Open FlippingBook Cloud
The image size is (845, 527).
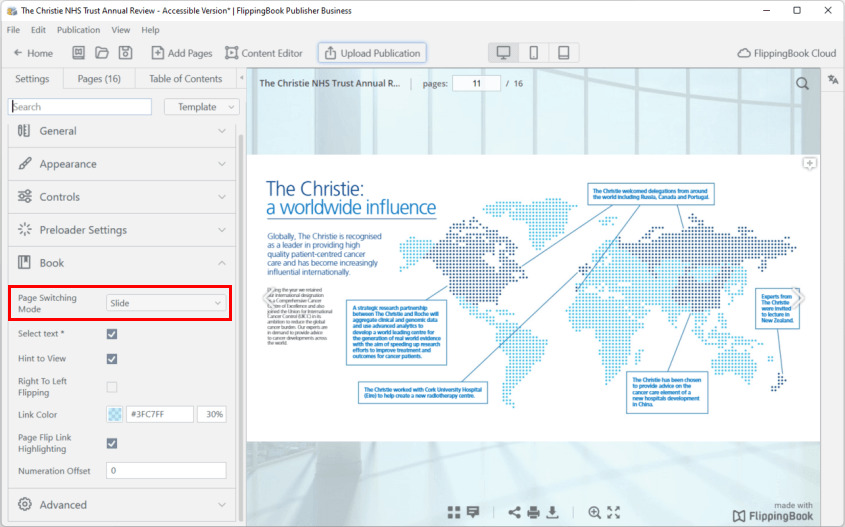click(787, 53)
